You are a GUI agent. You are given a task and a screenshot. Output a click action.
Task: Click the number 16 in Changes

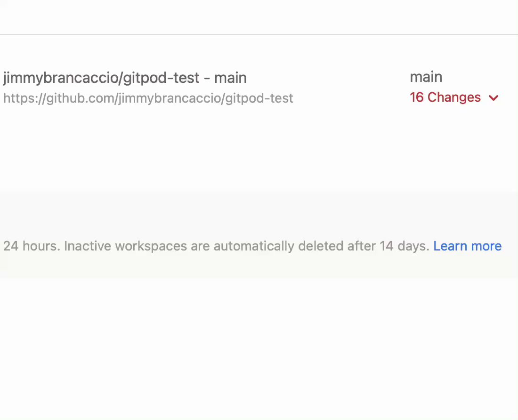(417, 97)
